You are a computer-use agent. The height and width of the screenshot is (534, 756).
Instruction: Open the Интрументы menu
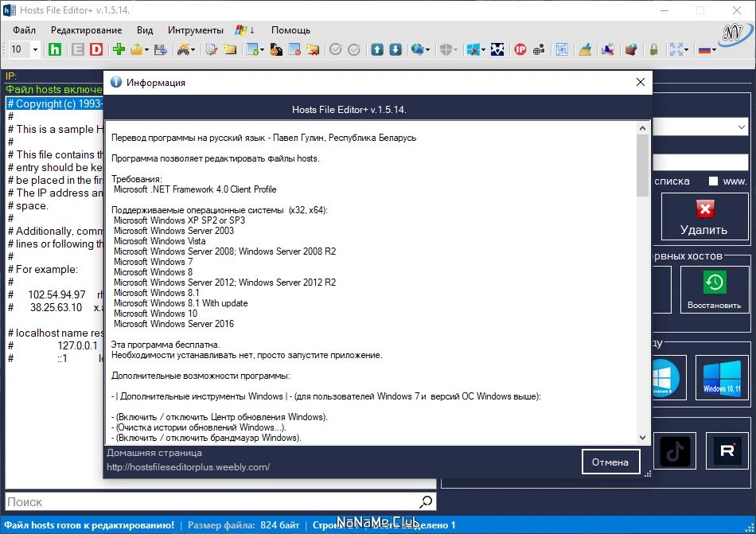(195, 30)
